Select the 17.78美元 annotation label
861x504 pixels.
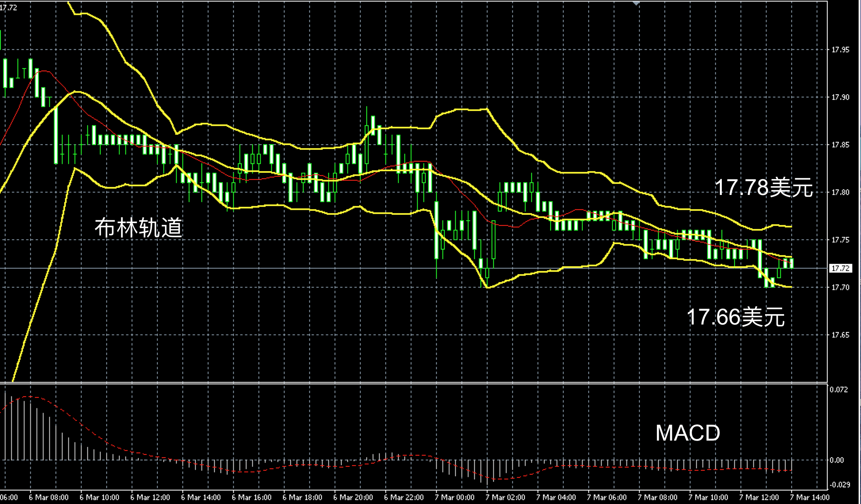coord(763,187)
